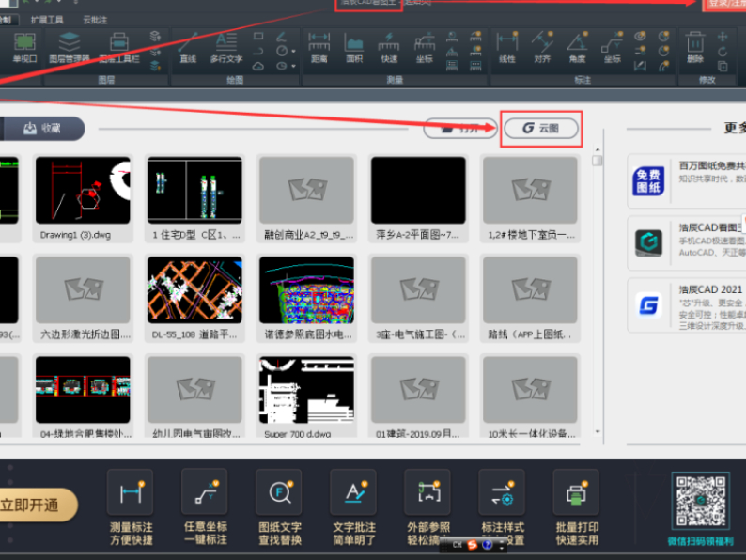Select the rectangle draw tool icon

(x=258, y=36)
